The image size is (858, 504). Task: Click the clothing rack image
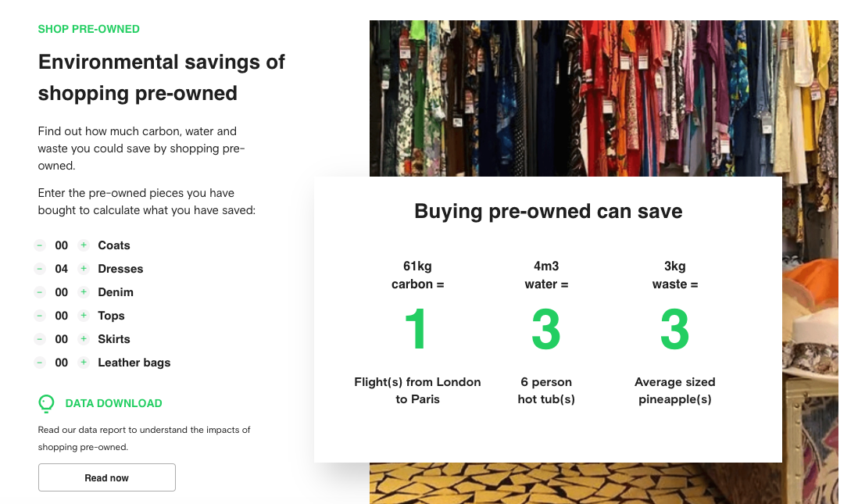(x=602, y=94)
